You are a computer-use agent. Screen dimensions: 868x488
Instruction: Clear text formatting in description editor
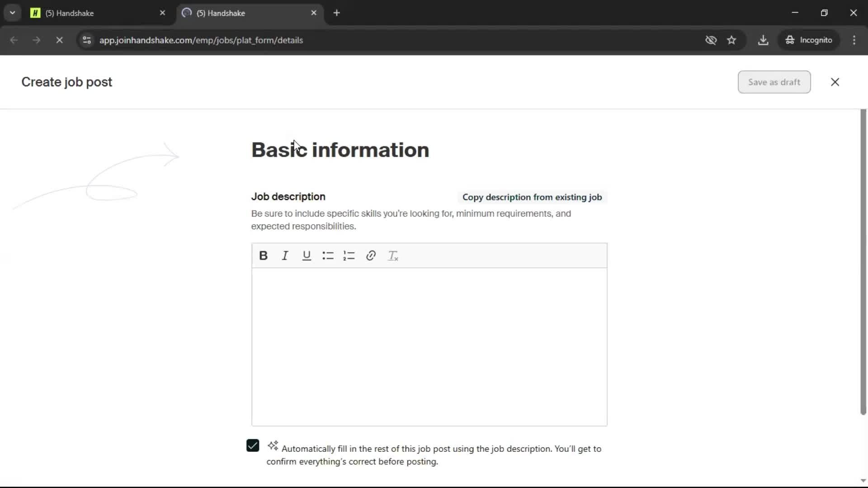[393, 256]
